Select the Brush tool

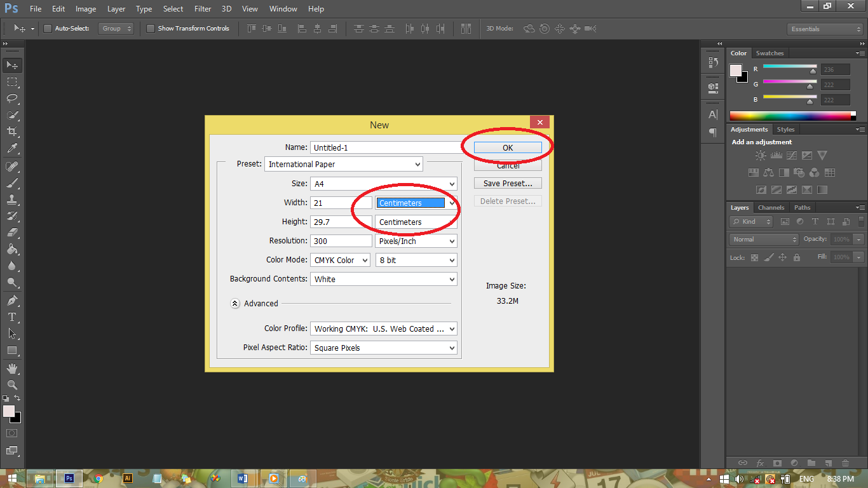click(x=12, y=183)
